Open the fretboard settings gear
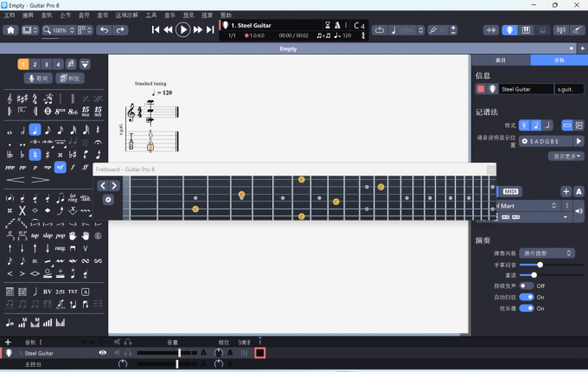Viewport: 588px width, 372px height. coord(108,200)
